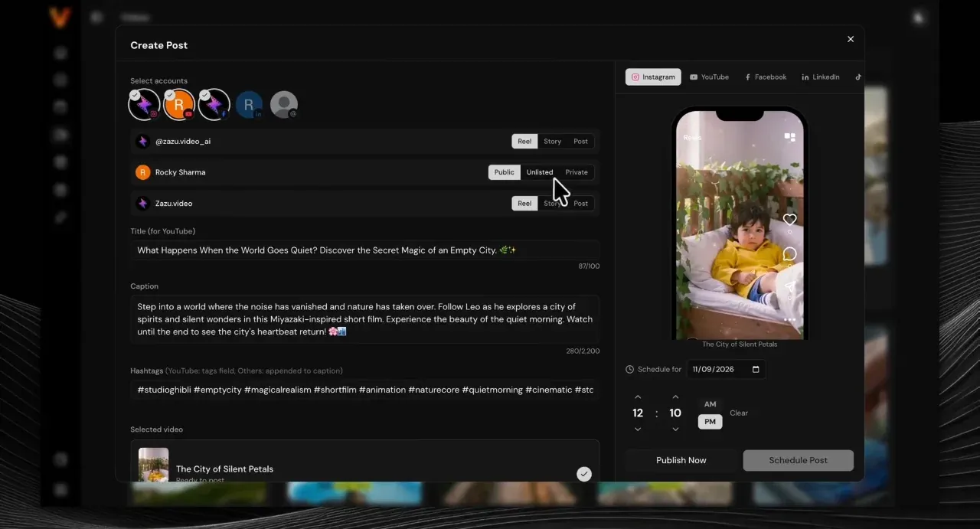The width and height of the screenshot is (980, 529).
Task: Choose Story for @zazu.video_ai
Action: coord(553,141)
